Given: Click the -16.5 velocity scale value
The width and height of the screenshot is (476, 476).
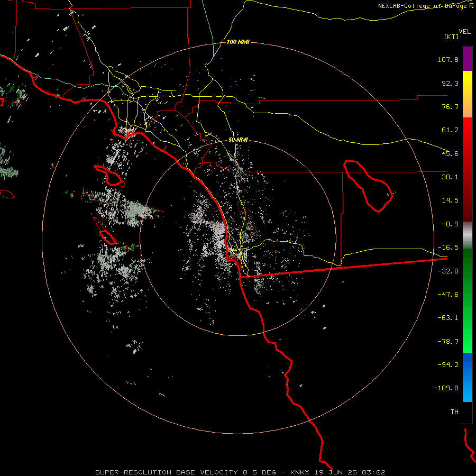Looking at the screenshot, I should point(448,248).
